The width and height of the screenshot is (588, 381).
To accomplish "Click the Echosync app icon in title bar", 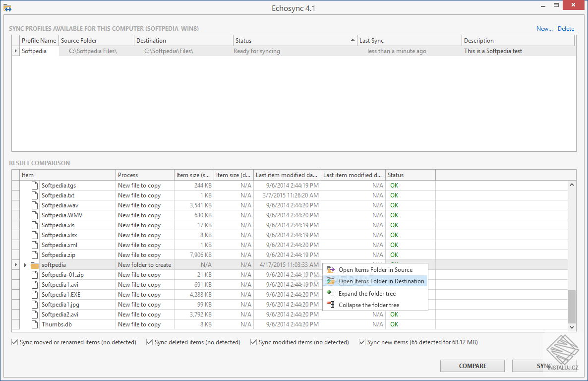I will [7, 8].
